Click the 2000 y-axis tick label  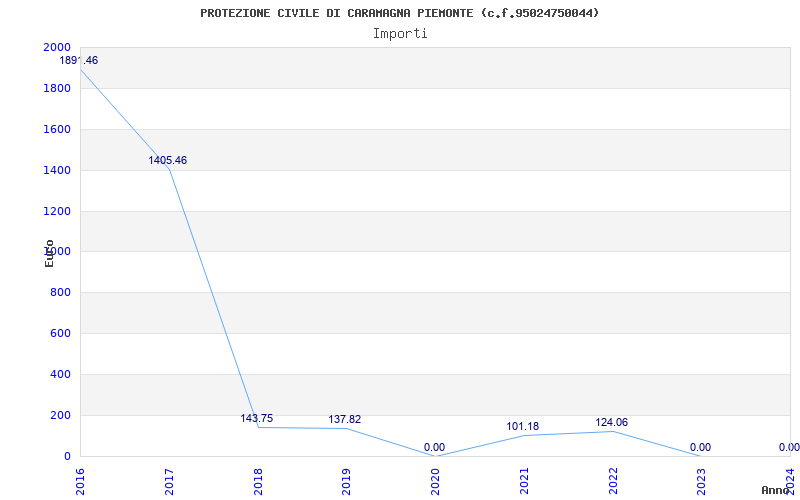[x=57, y=47]
